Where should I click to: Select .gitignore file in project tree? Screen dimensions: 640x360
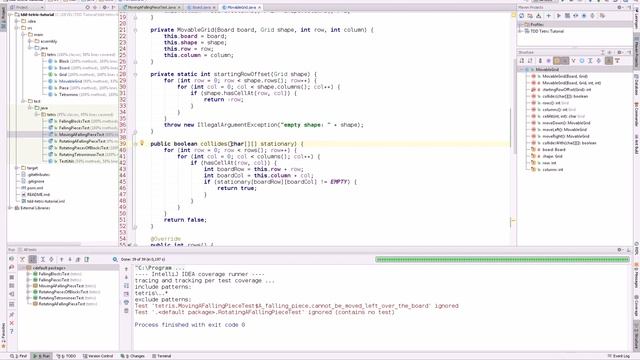click(x=36, y=181)
